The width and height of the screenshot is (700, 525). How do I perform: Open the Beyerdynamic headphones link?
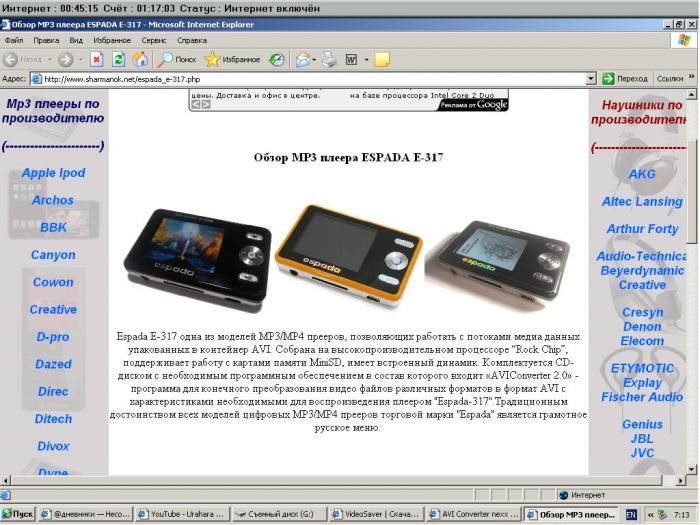point(642,271)
